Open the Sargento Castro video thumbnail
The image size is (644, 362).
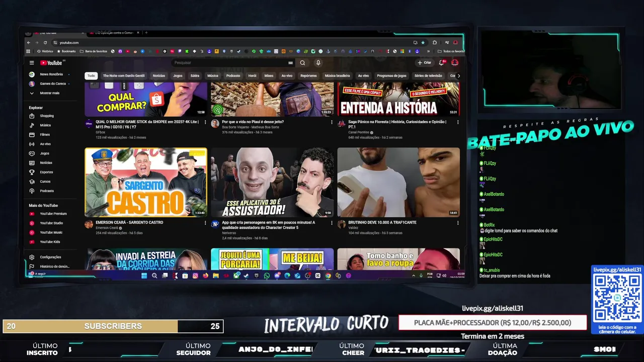coord(146,182)
